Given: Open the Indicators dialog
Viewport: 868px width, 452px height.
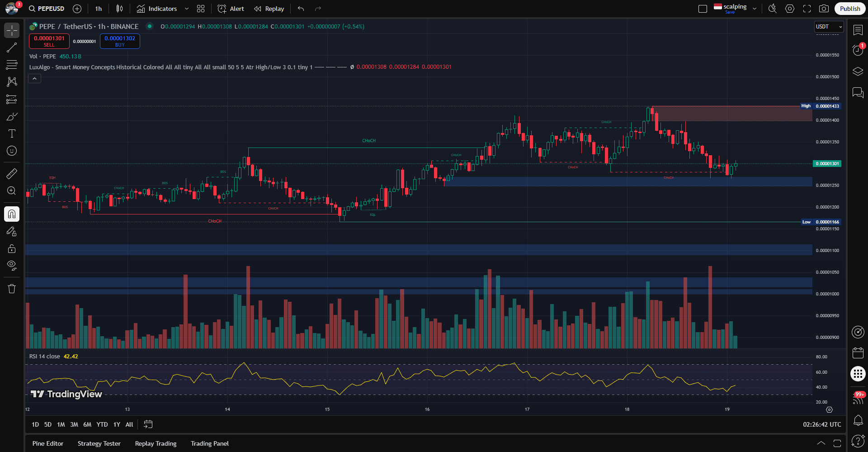Looking at the screenshot, I should pos(157,9).
